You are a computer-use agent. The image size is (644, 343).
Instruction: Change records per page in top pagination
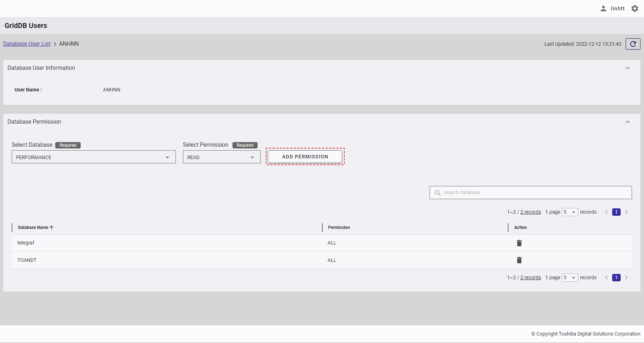click(x=570, y=212)
